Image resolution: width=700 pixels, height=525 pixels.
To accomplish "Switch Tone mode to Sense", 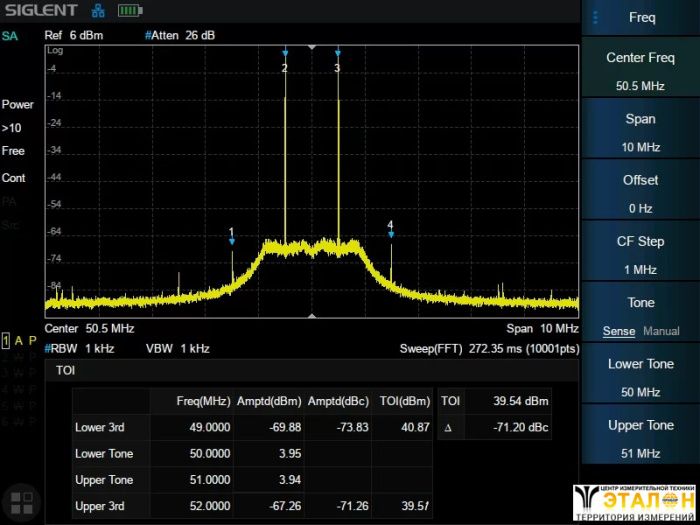I will pos(618,331).
